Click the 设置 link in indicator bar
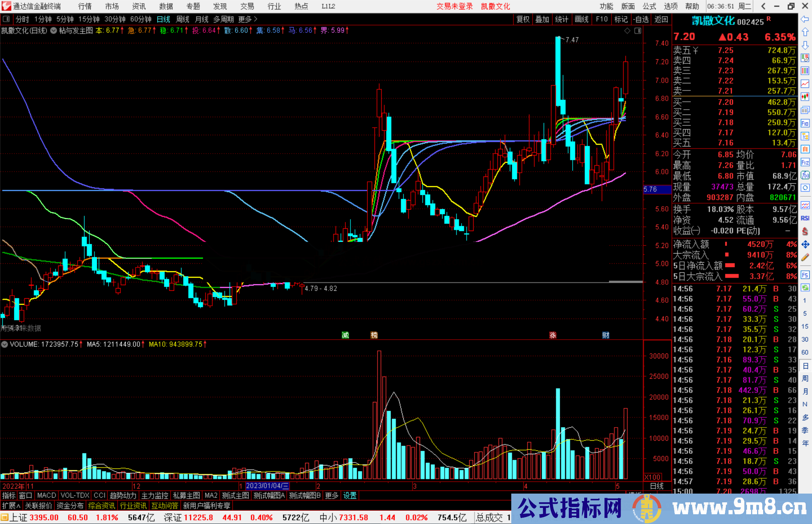812x524 pixels. (x=350, y=495)
